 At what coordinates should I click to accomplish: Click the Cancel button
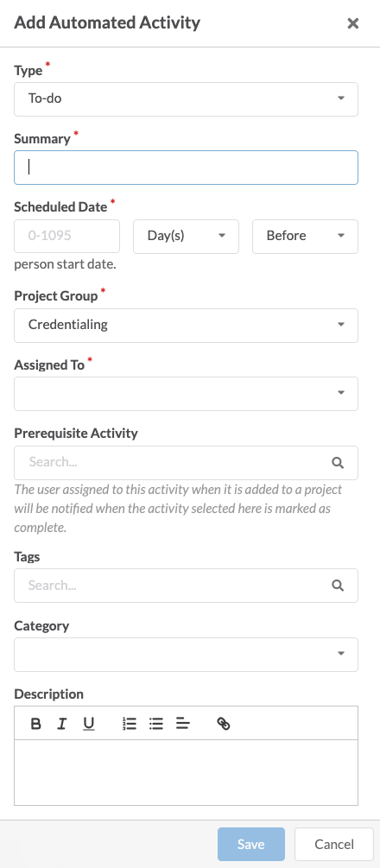(334, 844)
